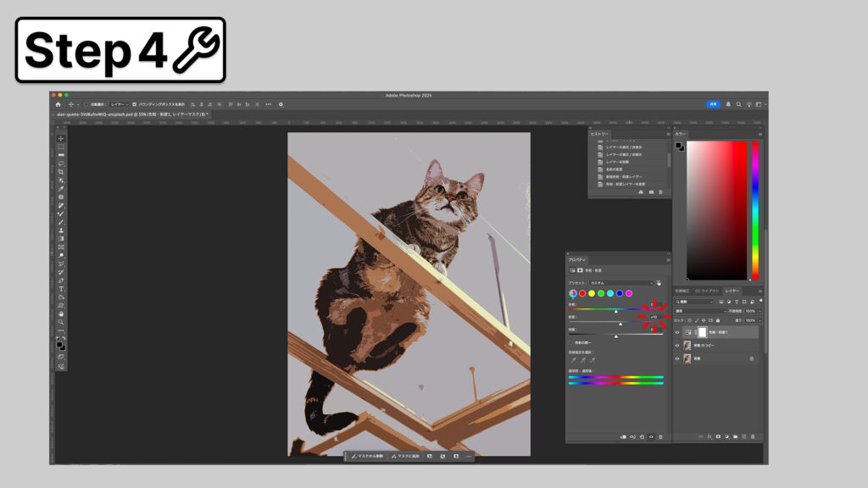Toggle adjustment layer visibility in Properties footer
The height and width of the screenshot is (488, 868).
point(651,437)
